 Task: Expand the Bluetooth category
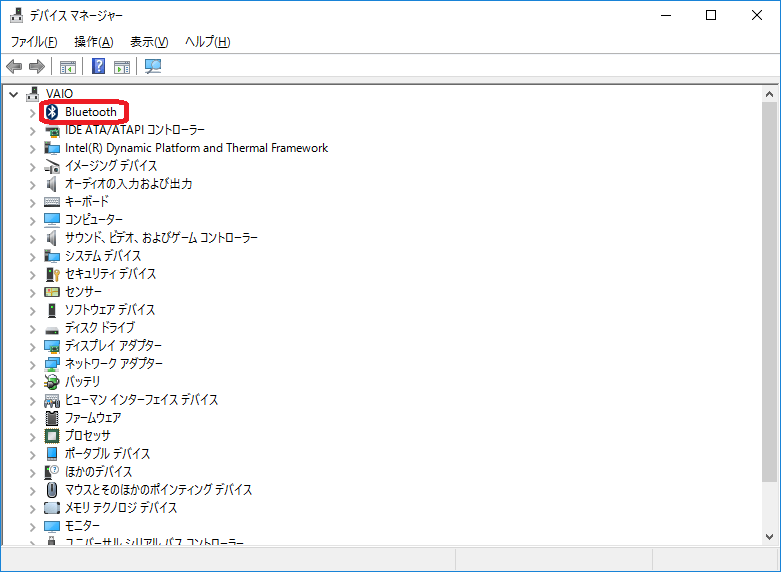tap(32, 113)
